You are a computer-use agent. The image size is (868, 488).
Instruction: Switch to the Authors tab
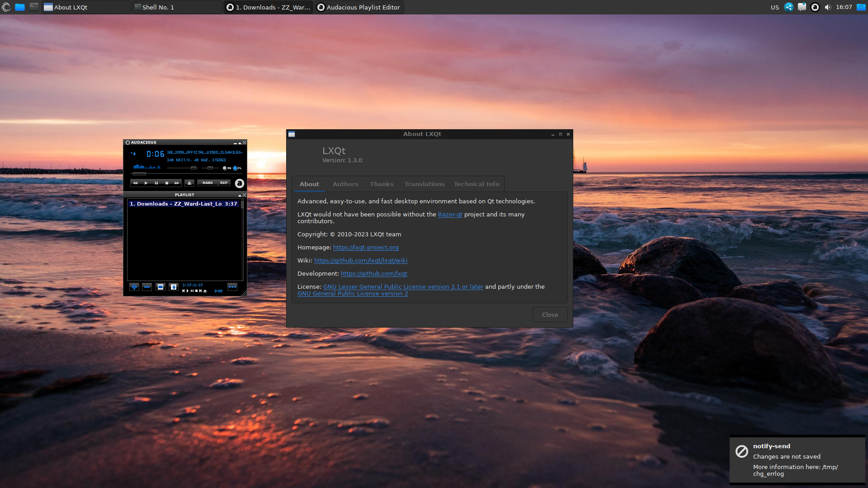[345, 184]
